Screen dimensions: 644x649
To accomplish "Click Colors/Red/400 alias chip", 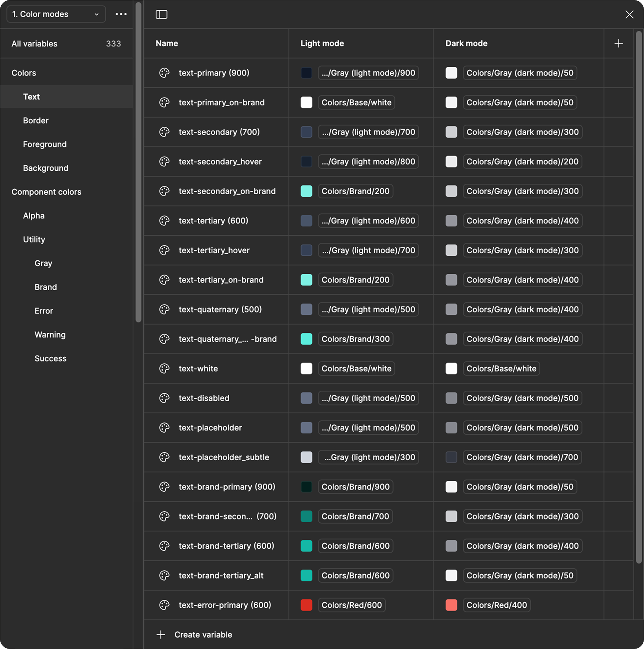I will coord(497,605).
